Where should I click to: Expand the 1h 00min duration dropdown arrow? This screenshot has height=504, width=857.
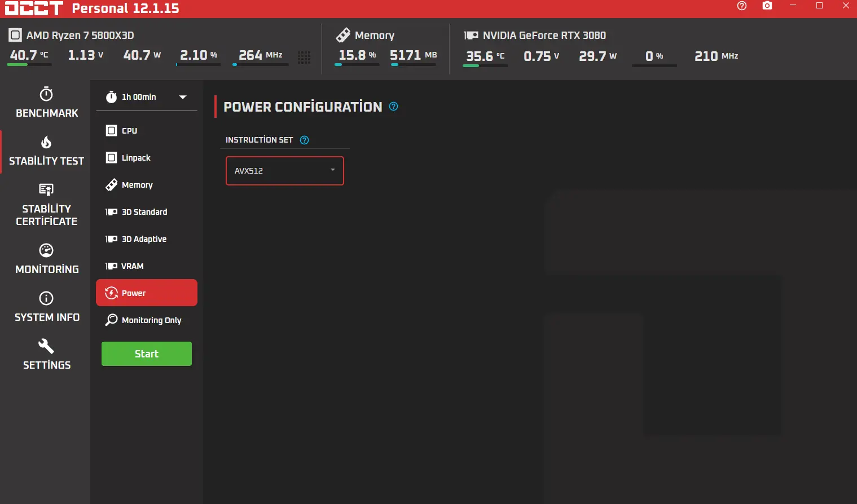pyautogui.click(x=183, y=97)
